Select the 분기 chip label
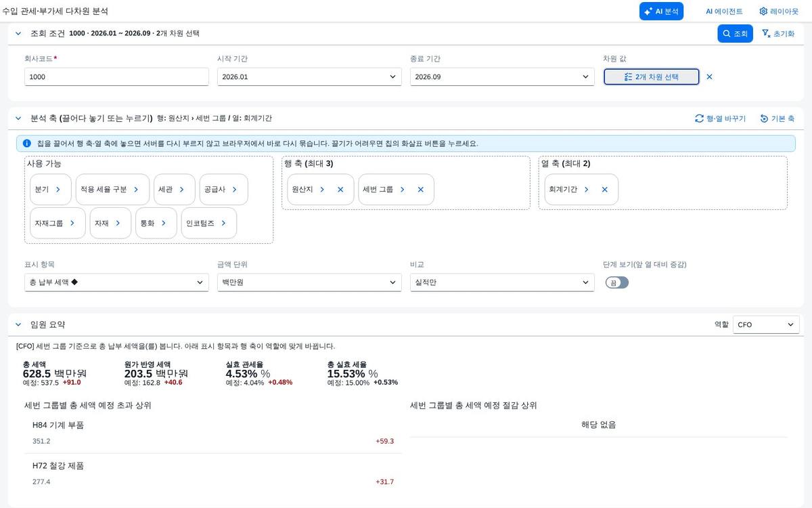This screenshot has width=812, height=508. pyautogui.click(x=42, y=190)
